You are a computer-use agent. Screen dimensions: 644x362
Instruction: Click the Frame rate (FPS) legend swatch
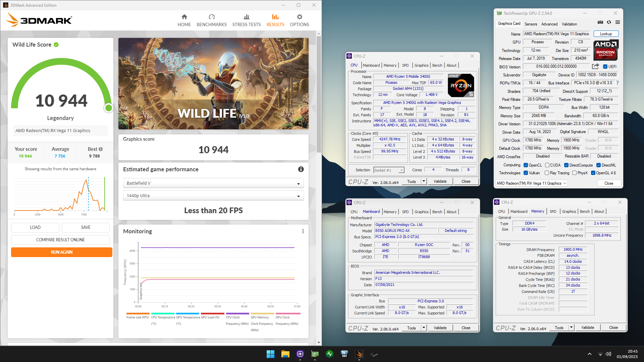pyautogui.click(x=138, y=314)
